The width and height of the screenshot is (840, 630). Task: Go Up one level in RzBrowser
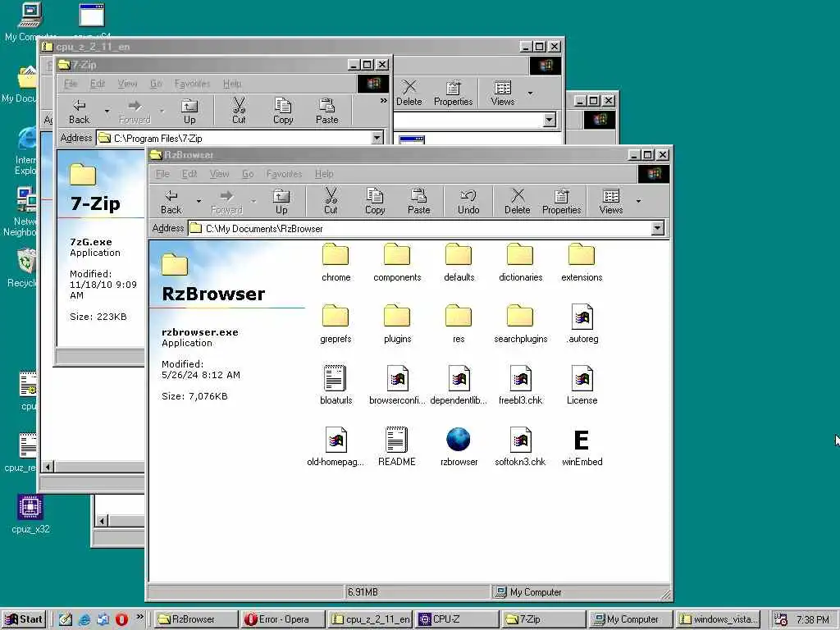[x=281, y=201]
